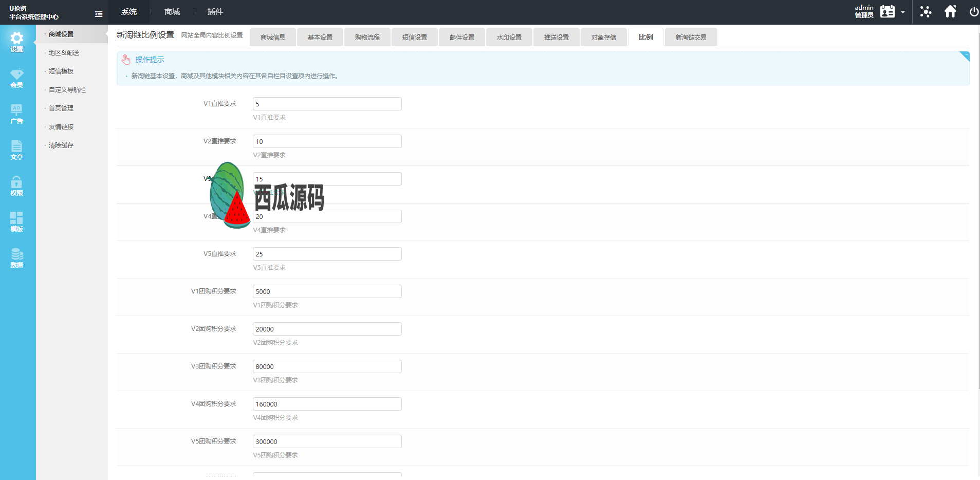The width and height of the screenshot is (980, 480).
Task: Click the U抢购 平台系统管理中心 logo
Action: (x=34, y=12)
